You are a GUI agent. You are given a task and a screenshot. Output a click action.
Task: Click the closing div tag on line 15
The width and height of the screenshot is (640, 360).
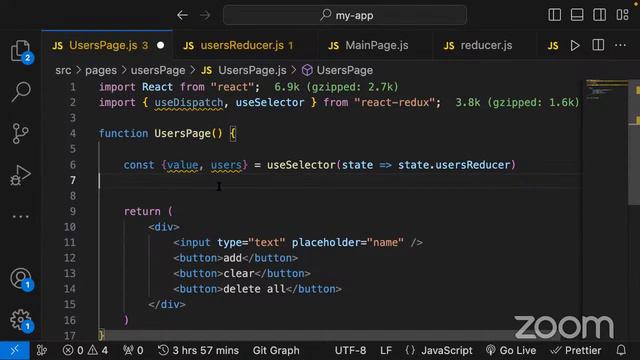tap(167, 304)
